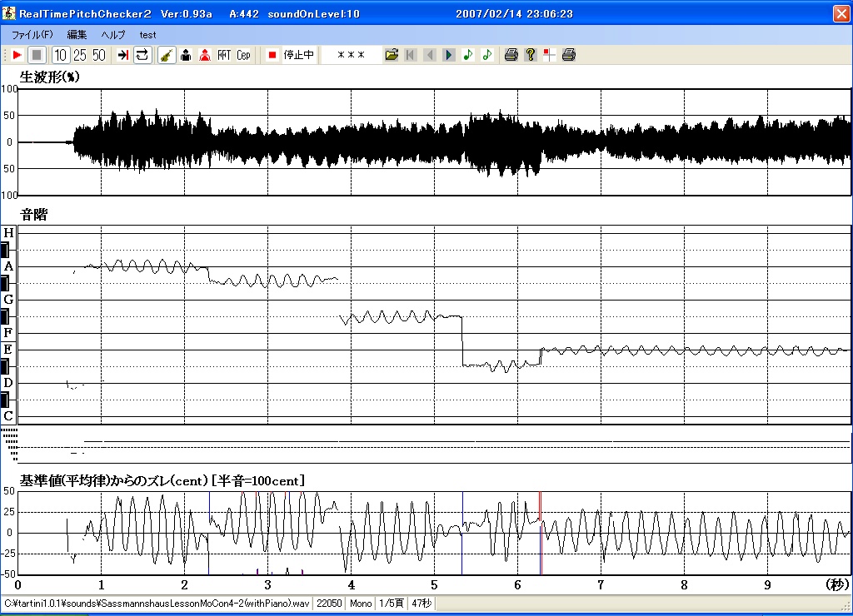Click the dark green music note icon
853x616 pixels.
[x=468, y=55]
